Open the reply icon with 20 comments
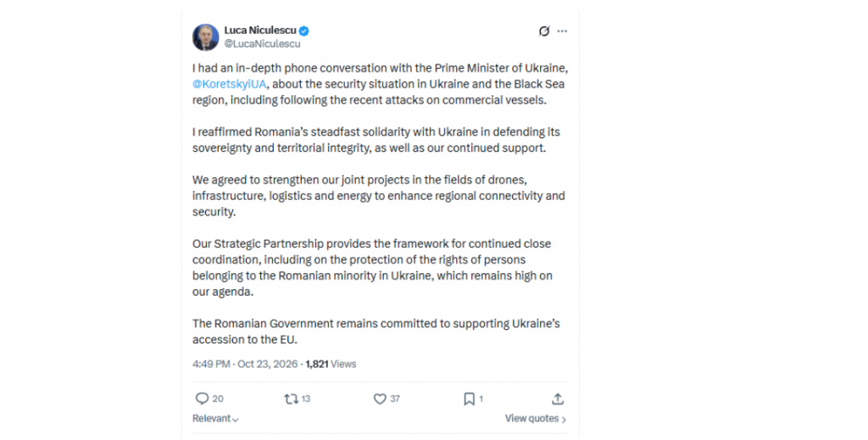This screenshot has height=440, width=868. point(202,398)
